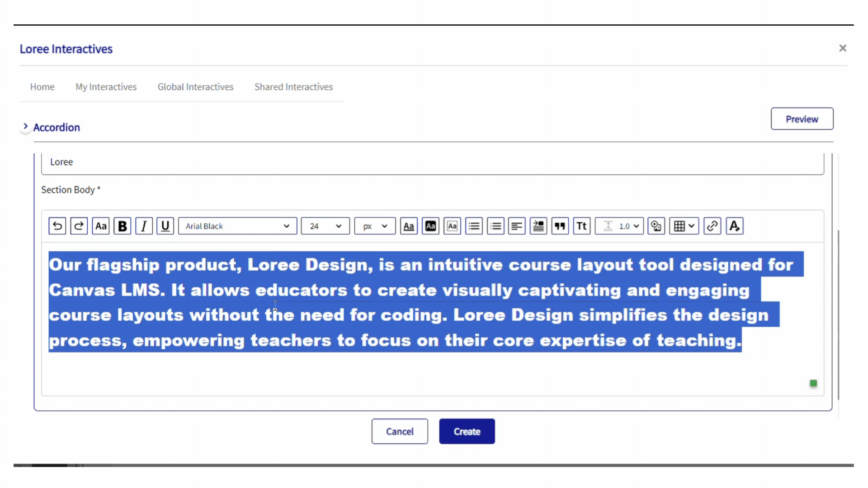Click the Accordion heading text

pos(57,127)
